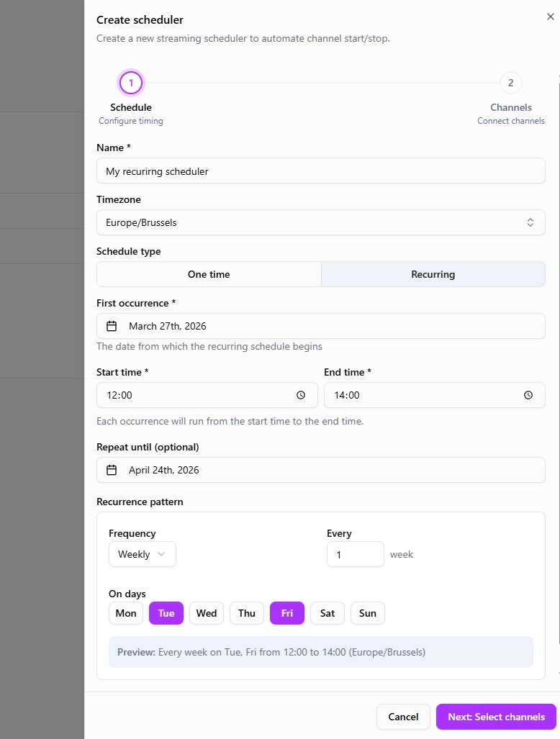Disable the Fri day toggle
The image size is (560, 739).
(x=287, y=613)
